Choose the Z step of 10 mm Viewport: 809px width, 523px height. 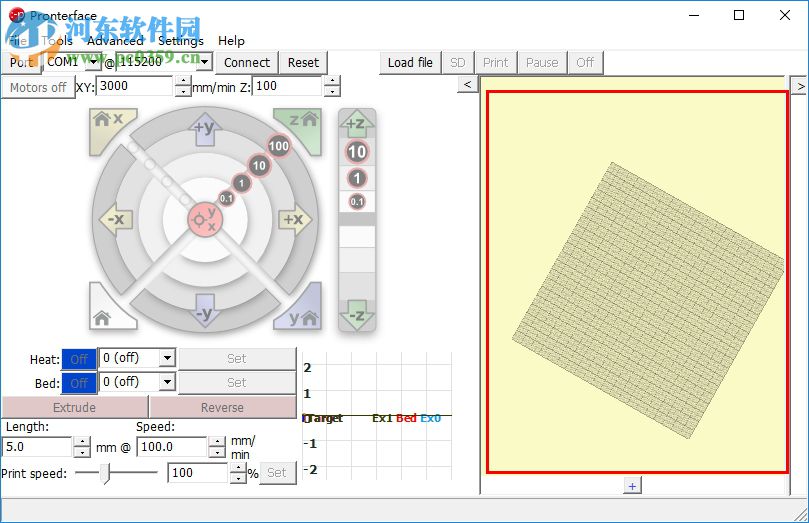point(357,152)
